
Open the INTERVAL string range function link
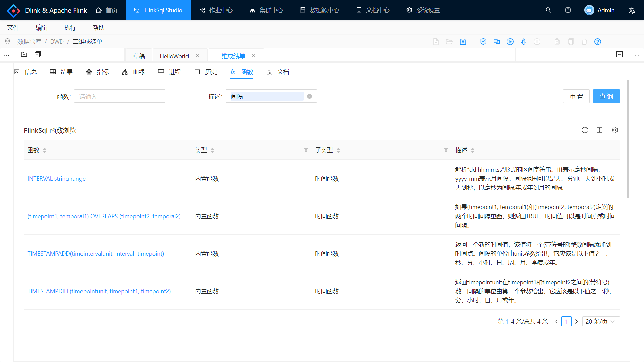(56, 179)
